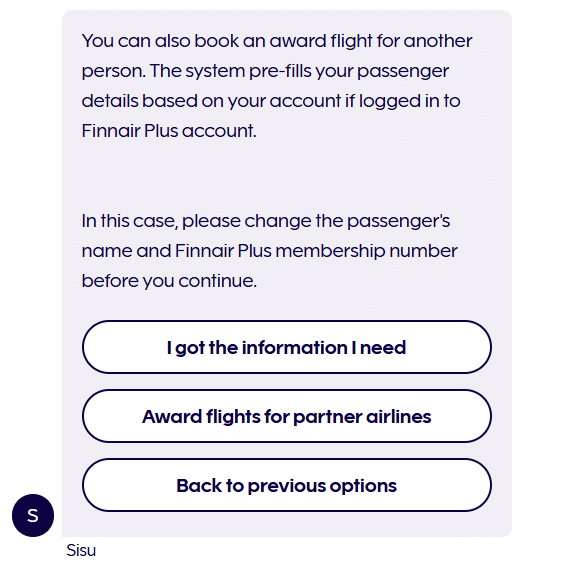Click the line starting "You can also book"
The height and width of the screenshot is (578, 580).
277,41
